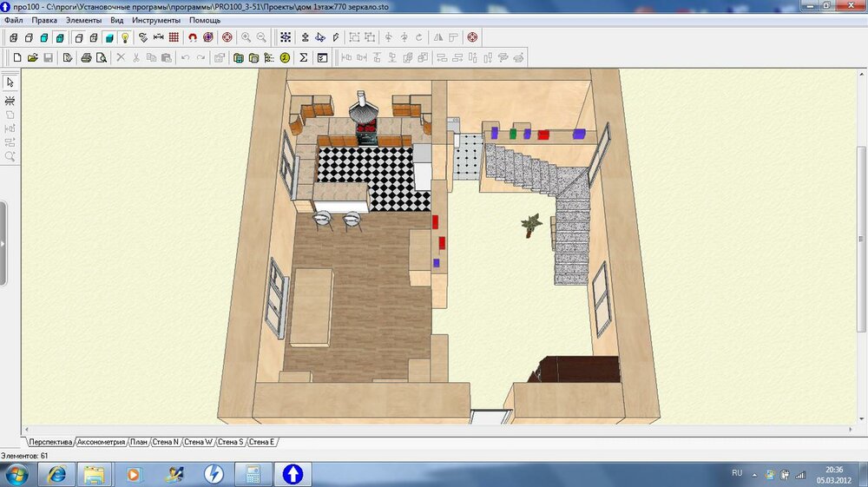
Task: Click the Print icon in toolbar
Action: click(x=86, y=58)
